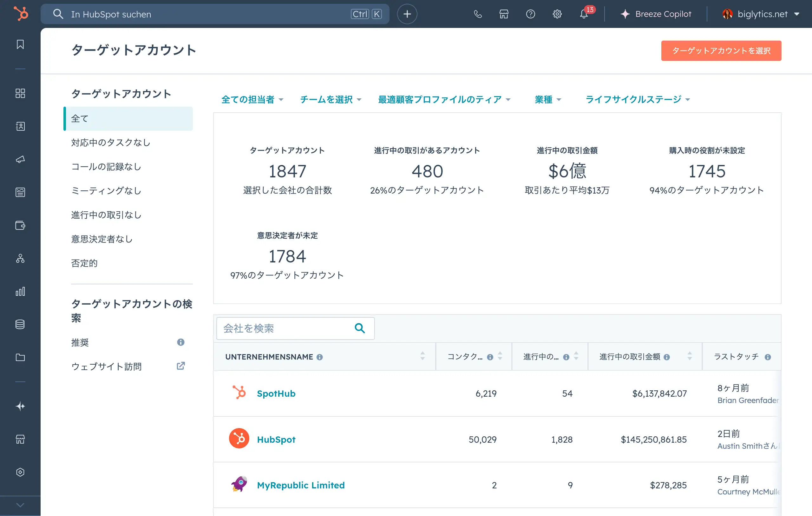Select 意思決定者なし filter
812x516 pixels.
tap(102, 239)
